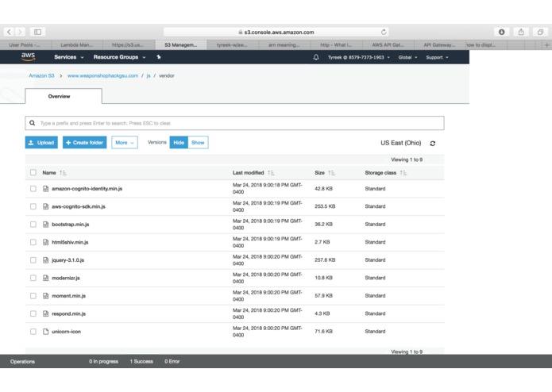552x392 pixels.
Task: Sort by Last modified sort icon
Action: coord(271,173)
